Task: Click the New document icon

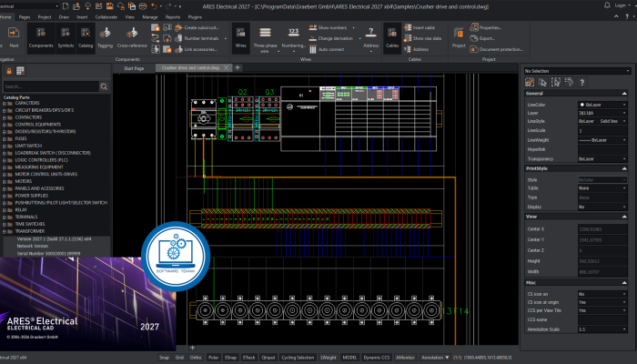Action: pyautogui.click(x=66, y=6)
